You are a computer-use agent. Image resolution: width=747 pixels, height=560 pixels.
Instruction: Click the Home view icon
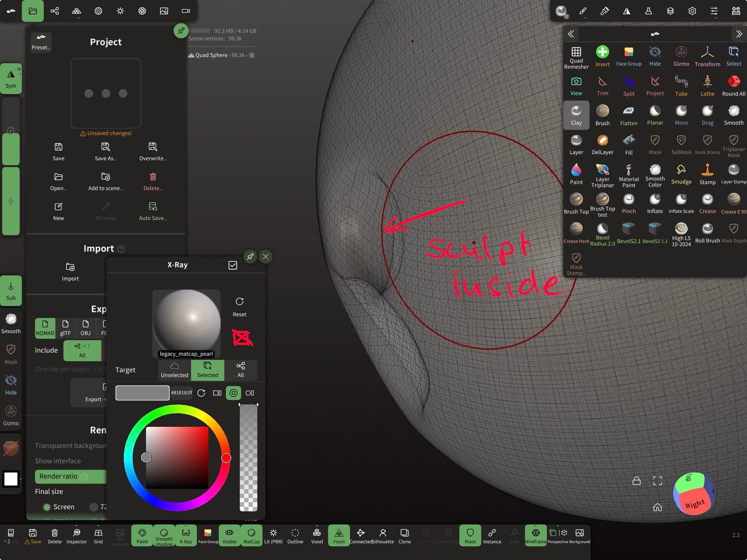point(657,507)
